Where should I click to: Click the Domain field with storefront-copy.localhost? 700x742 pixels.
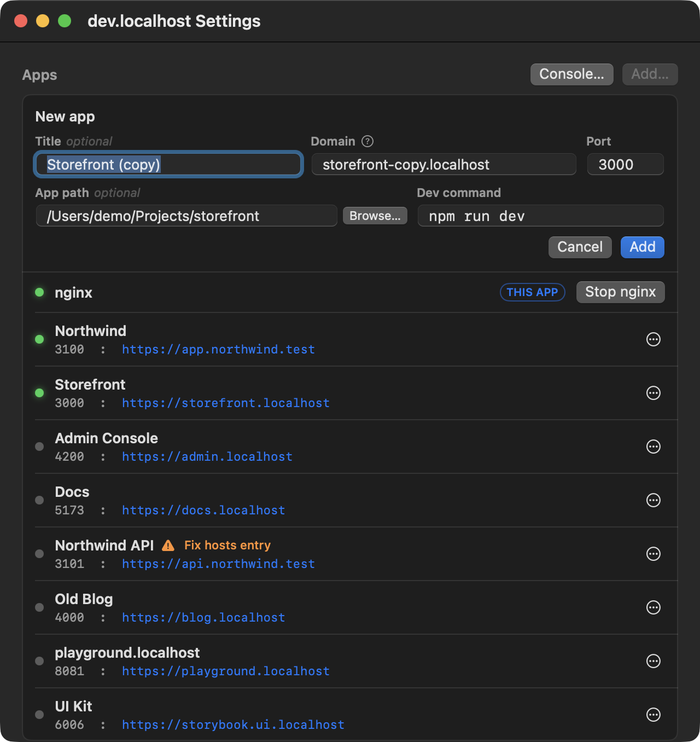click(444, 165)
